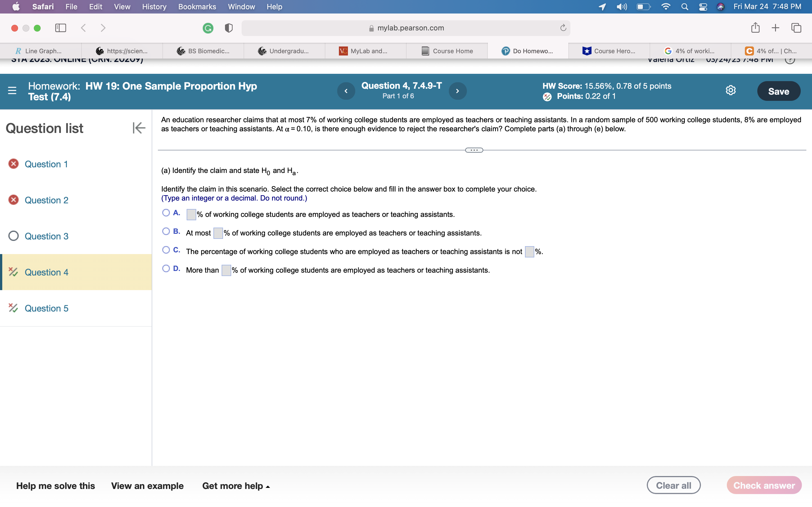
Task: Expand the Get more help menu
Action: point(235,486)
